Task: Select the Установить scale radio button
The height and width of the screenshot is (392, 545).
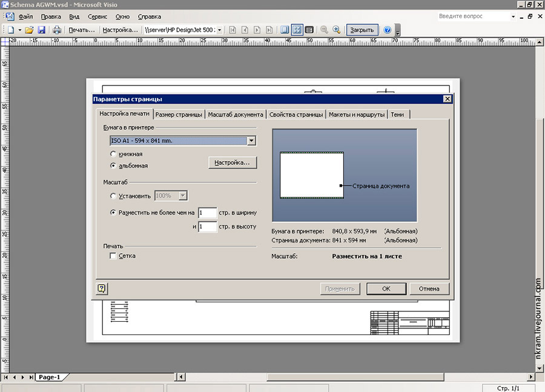Action: pos(113,196)
